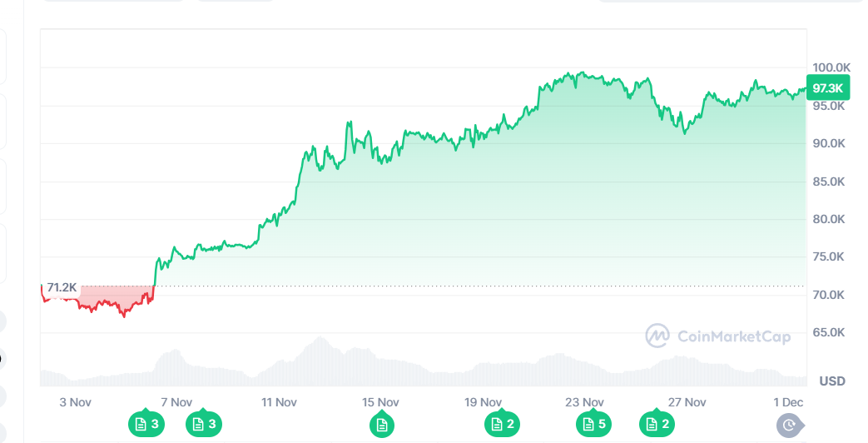Click the 100.0K price axis label
This screenshot has height=443, width=868.
click(831, 67)
